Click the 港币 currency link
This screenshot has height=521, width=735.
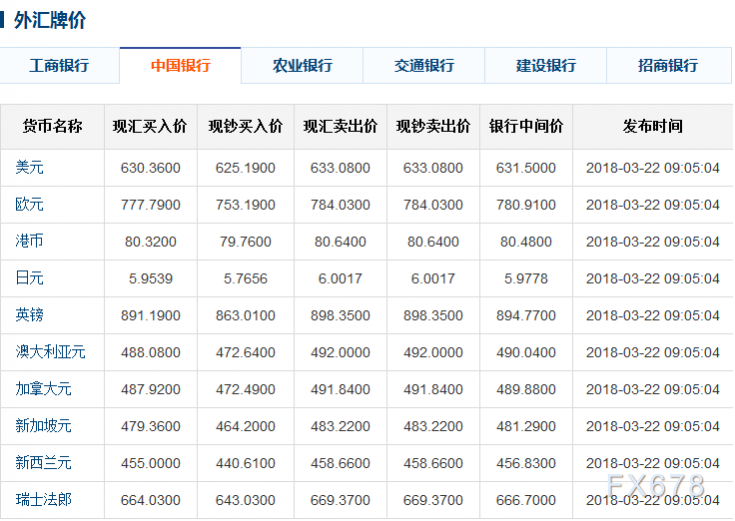tap(29, 241)
